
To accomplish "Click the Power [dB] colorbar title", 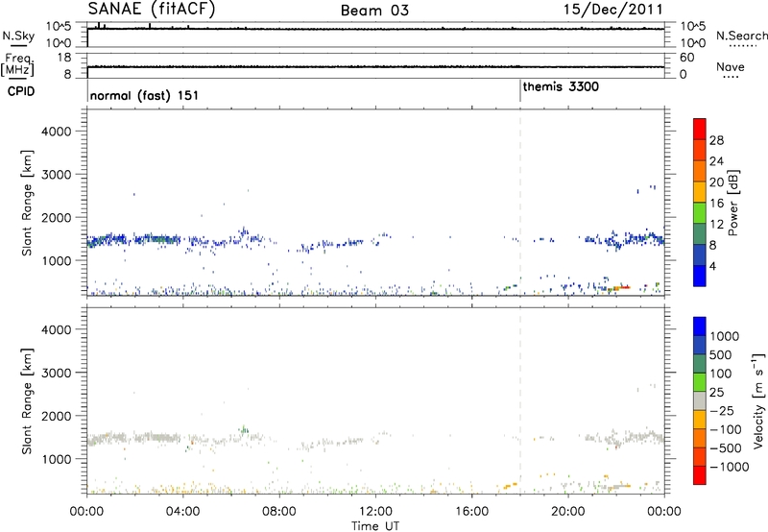I will pos(732,204).
